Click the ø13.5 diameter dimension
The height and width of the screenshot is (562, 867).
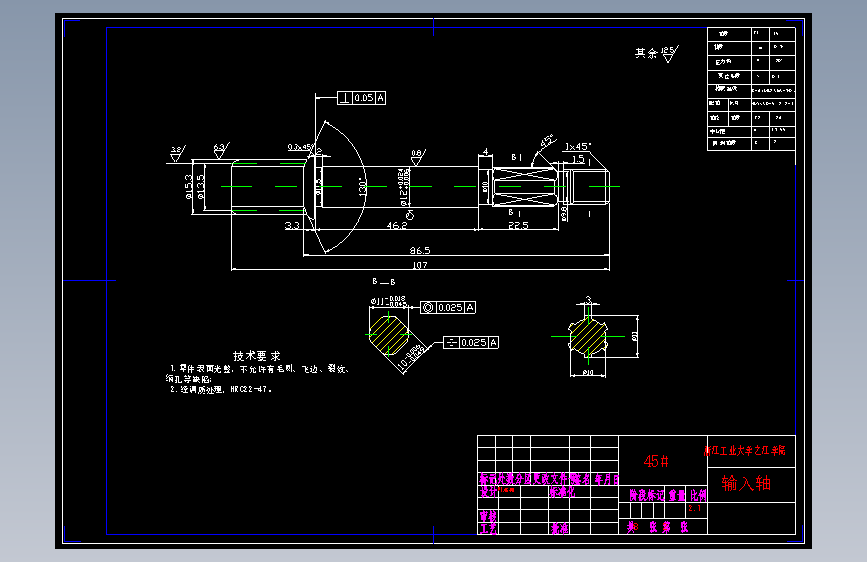point(200,186)
